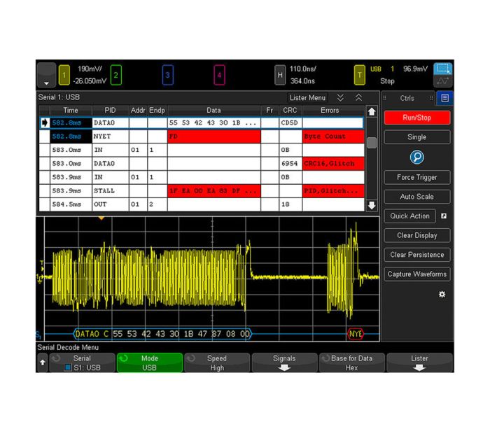Screen dimensions: 490x448
Task: Open the Serial S1: USB softkey
Action: coord(82,363)
